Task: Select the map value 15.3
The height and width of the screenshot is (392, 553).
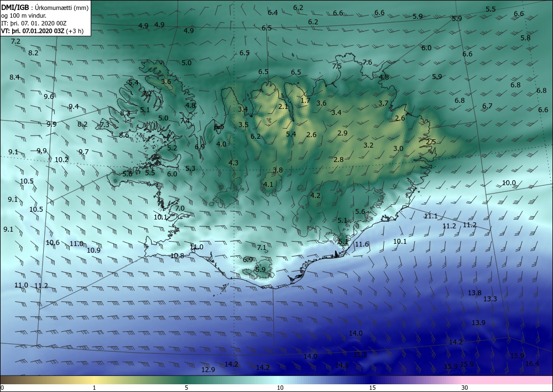Action: (x=360, y=354)
